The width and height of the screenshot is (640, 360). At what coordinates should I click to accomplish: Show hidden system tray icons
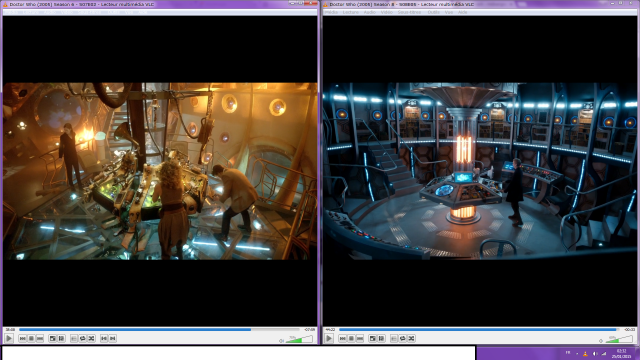coord(577,353)
